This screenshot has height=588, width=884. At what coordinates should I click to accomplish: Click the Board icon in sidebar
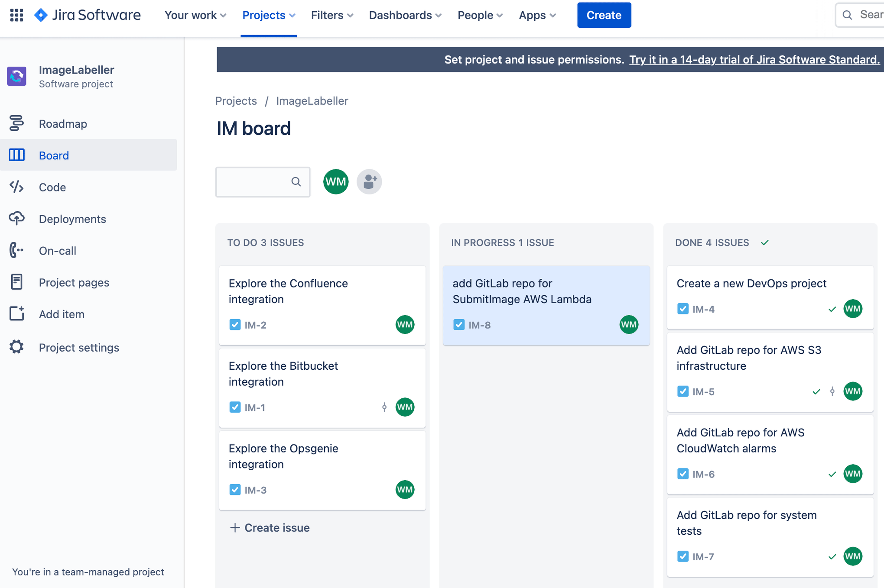pyautogui.click(x=16, y=155)
